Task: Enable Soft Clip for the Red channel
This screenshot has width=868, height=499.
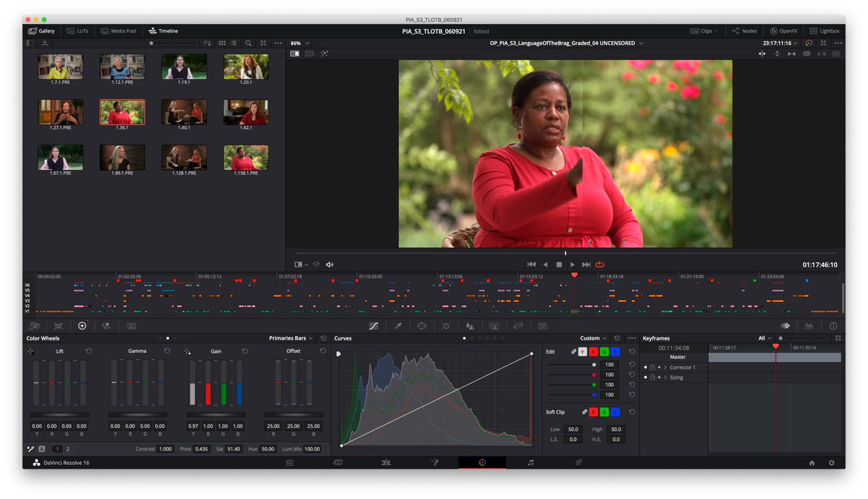Action: tap(594, 411)
